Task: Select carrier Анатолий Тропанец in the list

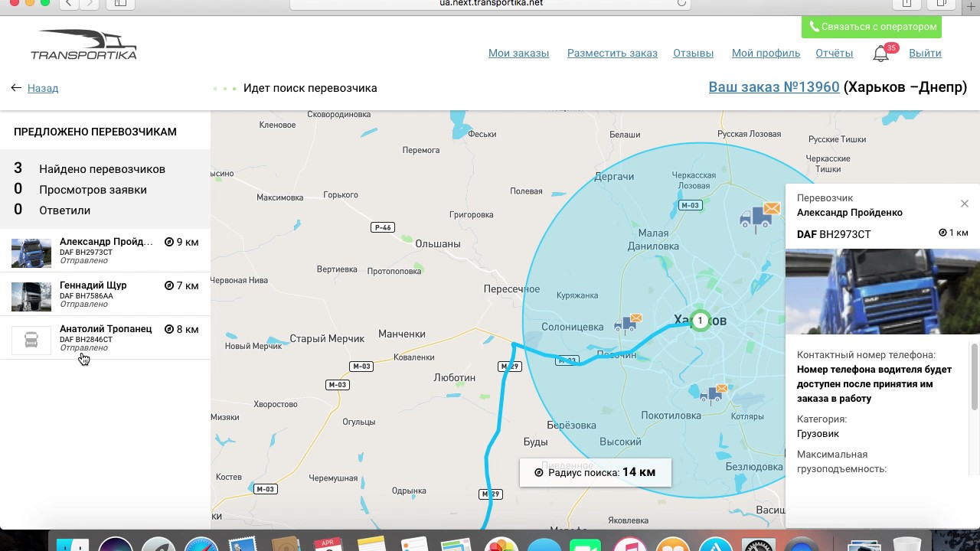Action: click(105, 337)
